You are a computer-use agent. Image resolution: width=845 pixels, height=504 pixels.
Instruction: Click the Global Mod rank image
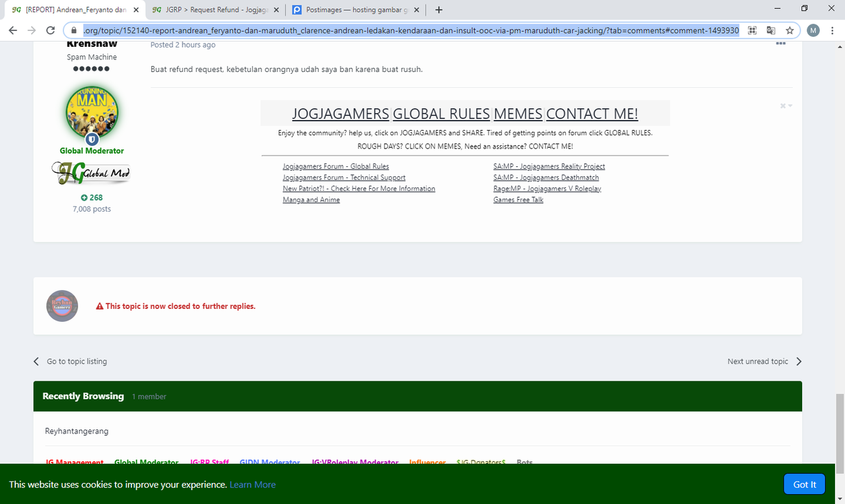pyautogui.click(x=92, y=173)
